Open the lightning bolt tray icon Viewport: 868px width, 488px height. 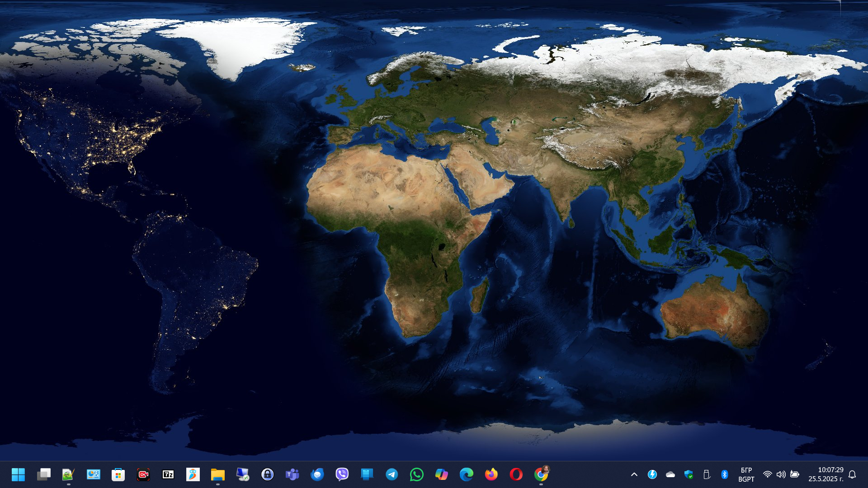[x=652, y=474]
